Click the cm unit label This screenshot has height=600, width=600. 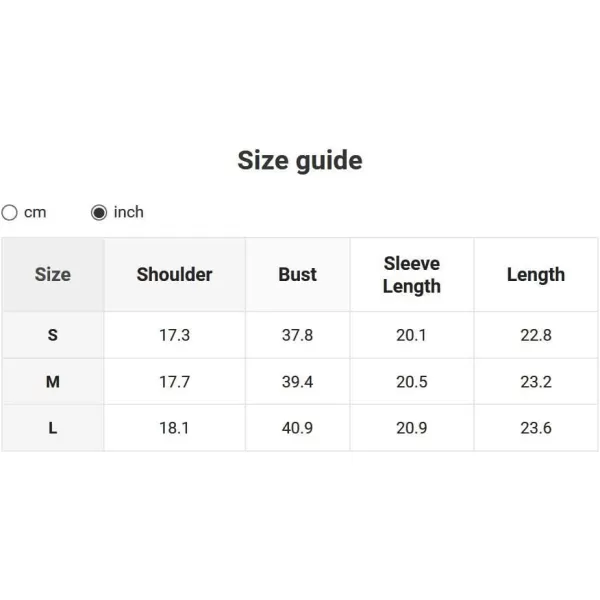[35, 212]
